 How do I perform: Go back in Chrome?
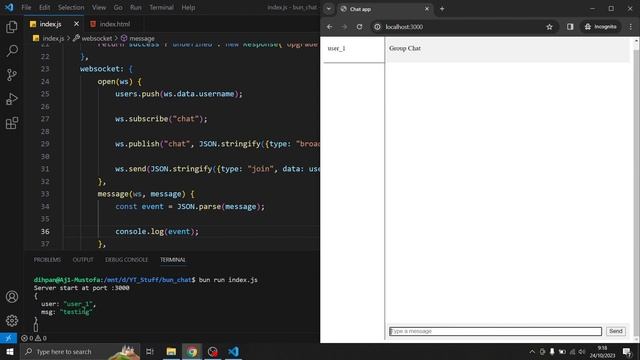[329, 27]
